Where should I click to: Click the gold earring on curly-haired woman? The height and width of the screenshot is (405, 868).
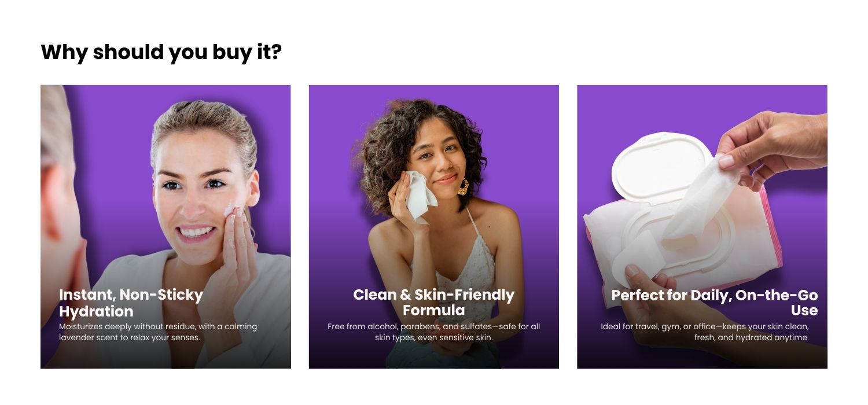coord(464,186)
